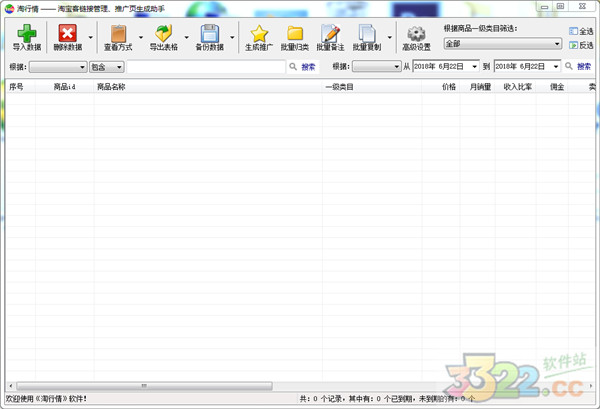This screenshot has height=409, width=600.
Task: Click the right 搜索 date search link
Action: [x=584, y=67]
